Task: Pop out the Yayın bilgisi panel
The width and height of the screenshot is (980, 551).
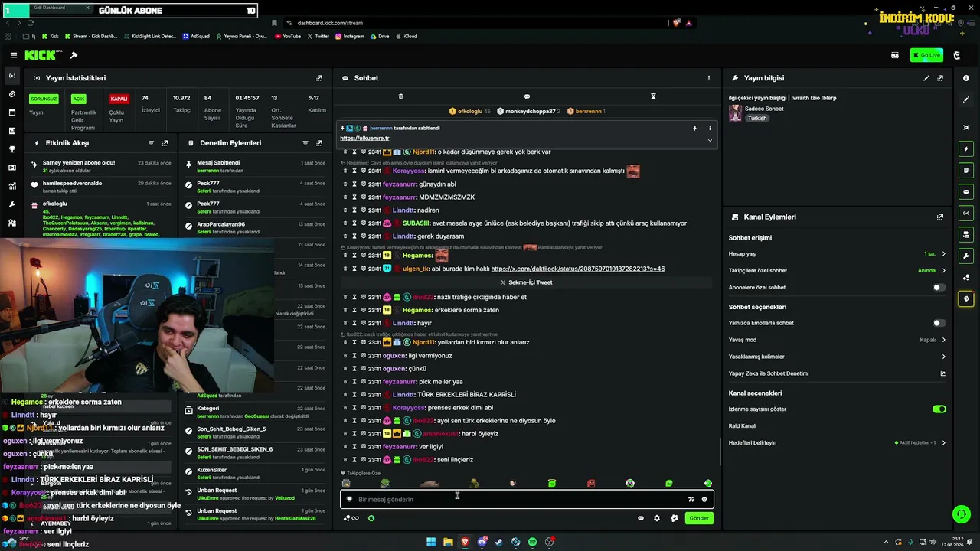Action: pyautogui.click(x=940, y=78)
